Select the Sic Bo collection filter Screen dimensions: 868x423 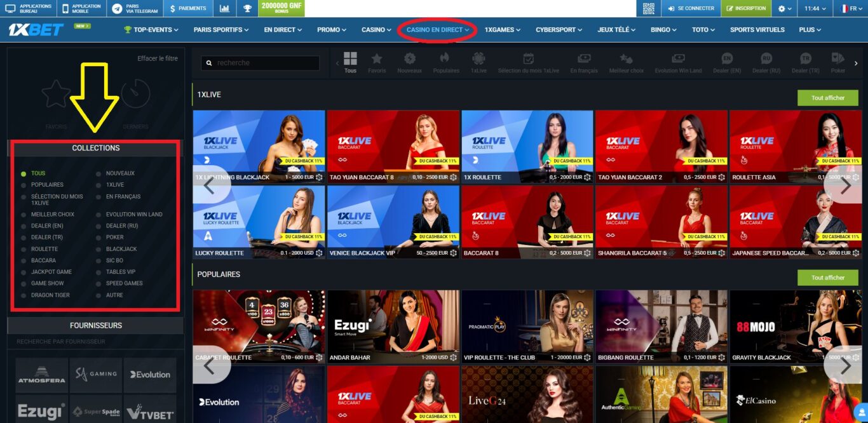(x=114, y=260)
